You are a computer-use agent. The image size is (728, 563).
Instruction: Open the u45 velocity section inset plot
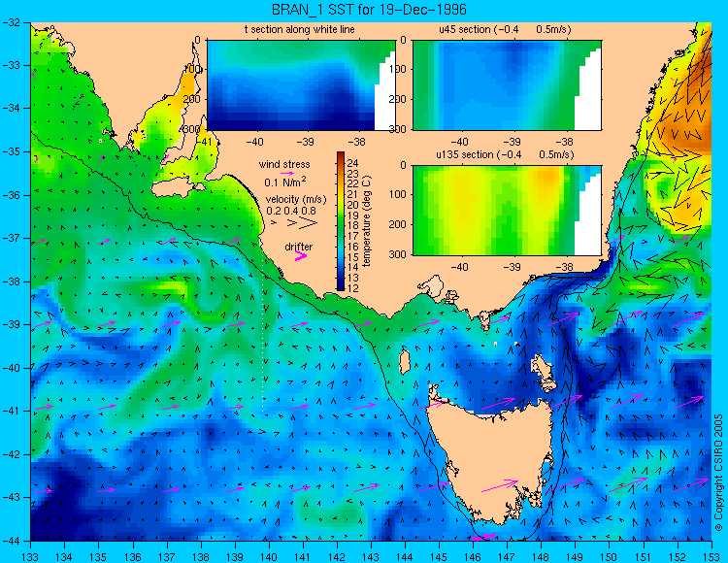click(507, 85)
